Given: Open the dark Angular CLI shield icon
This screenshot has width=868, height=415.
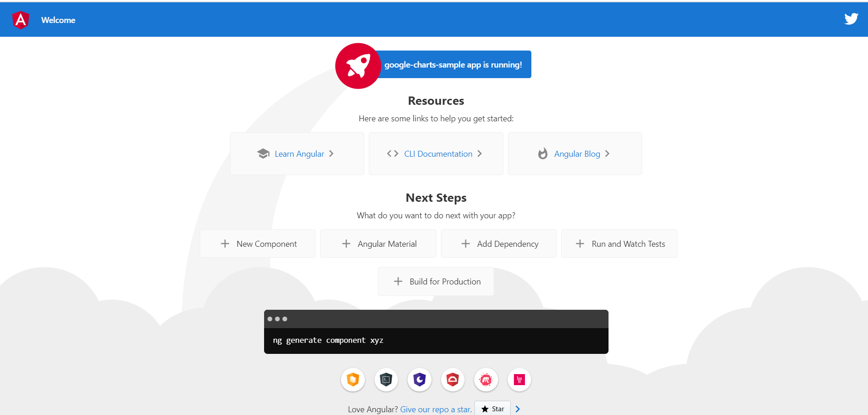Looking at the screenshot, I should coord(386,380).
